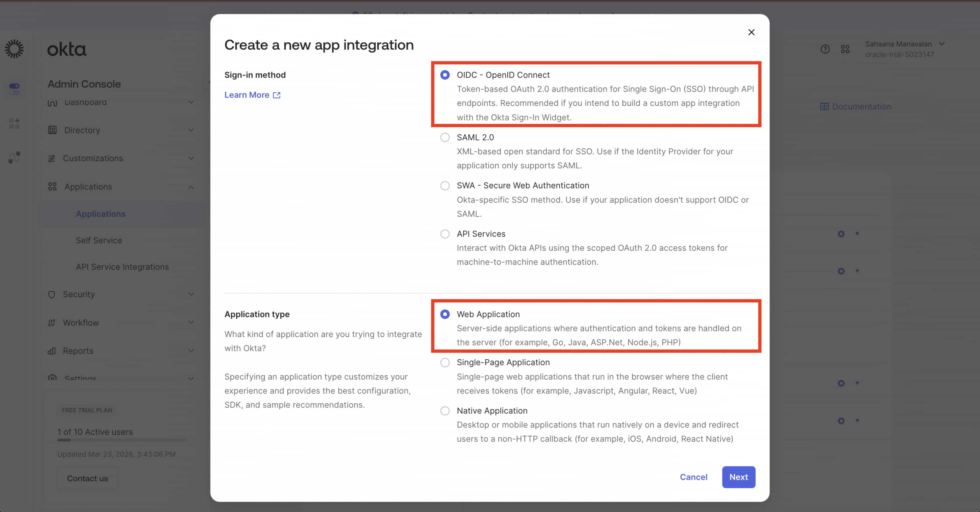Click the Reports chart icon
This screenshot has height=512, width=980.
tap(52, 351)
